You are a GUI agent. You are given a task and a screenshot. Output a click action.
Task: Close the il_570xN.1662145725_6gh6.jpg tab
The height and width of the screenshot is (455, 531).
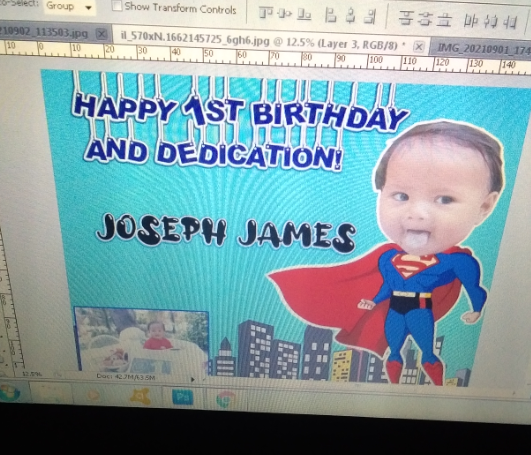tap(419, 46)
